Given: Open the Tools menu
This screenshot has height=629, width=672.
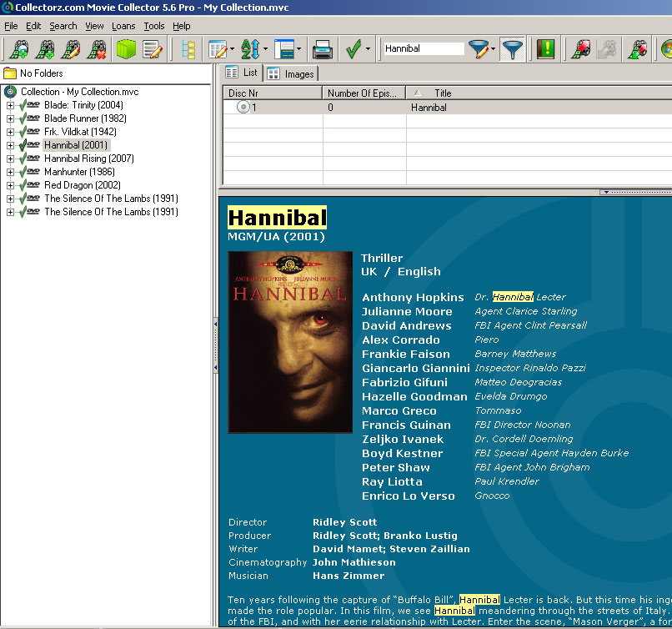Looking at the screenshot, I should point(154,26).
